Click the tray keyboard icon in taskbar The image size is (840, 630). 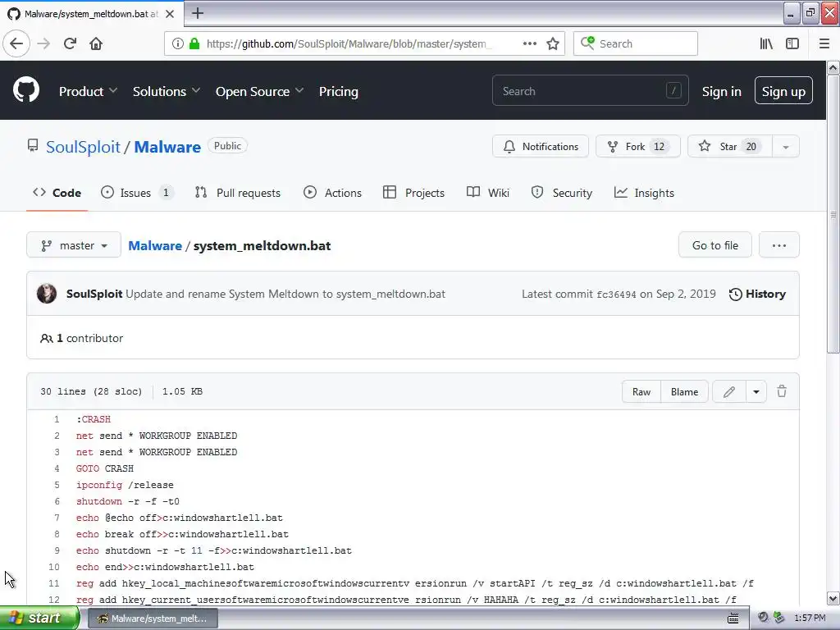pos(733,619)
